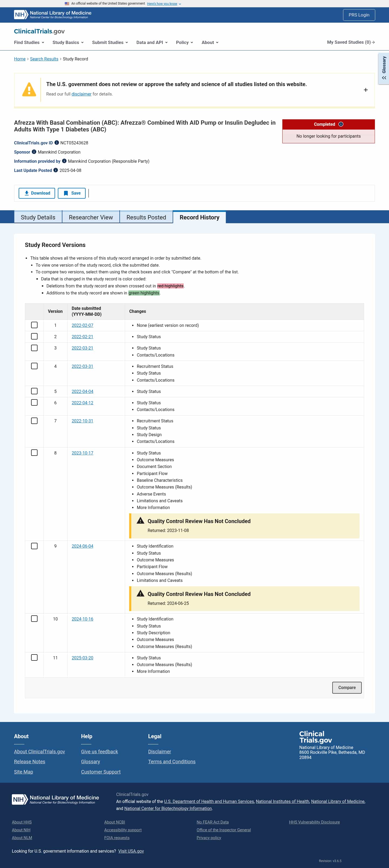
Task: Download the study record
Action: click(x=37, y=193)
